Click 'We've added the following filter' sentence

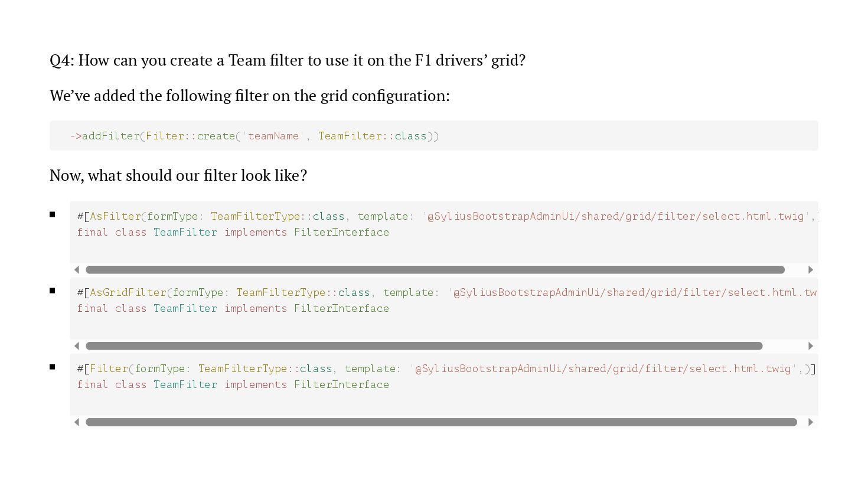(x=250, y=96)
